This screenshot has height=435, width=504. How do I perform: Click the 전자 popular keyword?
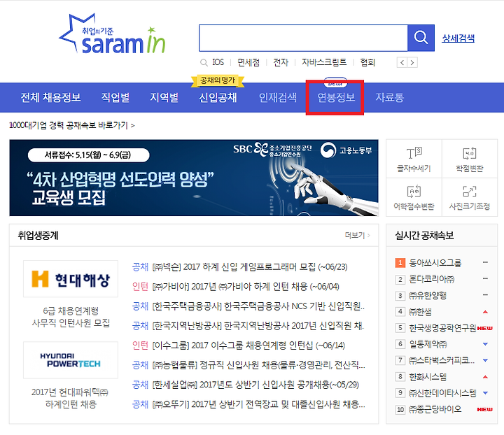pyautogui.click(x=281, y=62)
